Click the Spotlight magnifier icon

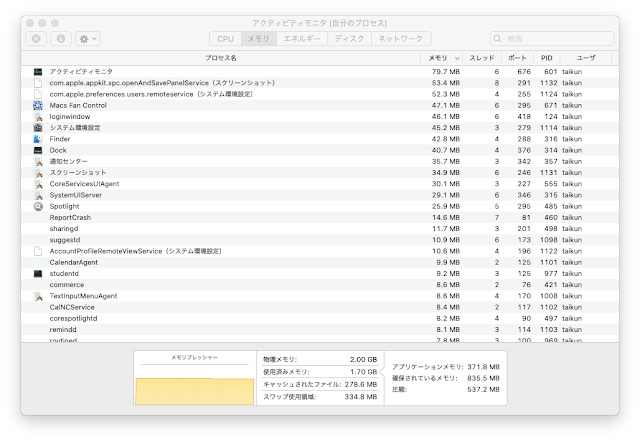[x=38, y=207]
